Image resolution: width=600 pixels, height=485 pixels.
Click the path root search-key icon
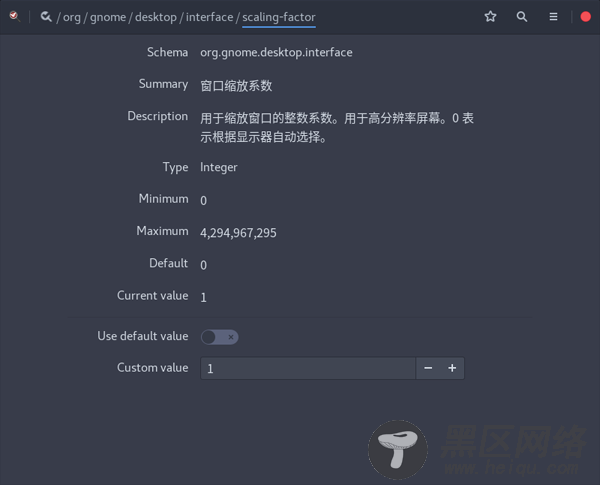point(46,16)
